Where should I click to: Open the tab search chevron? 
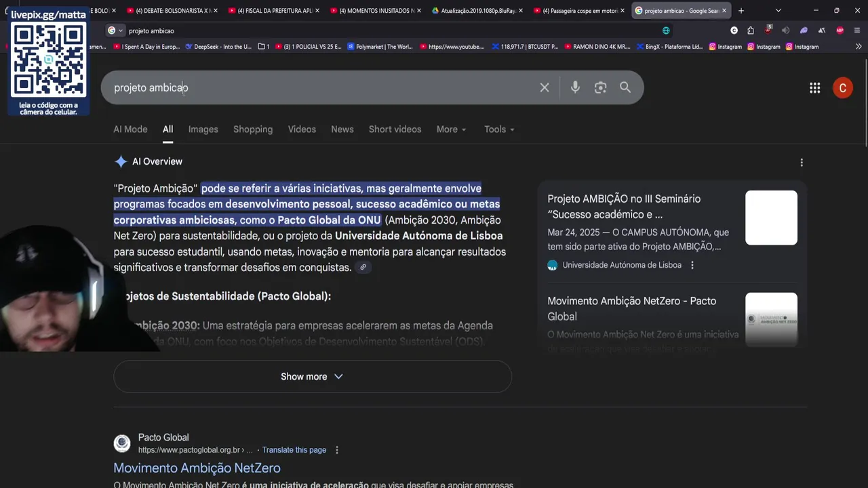click(x=778, y=11)
